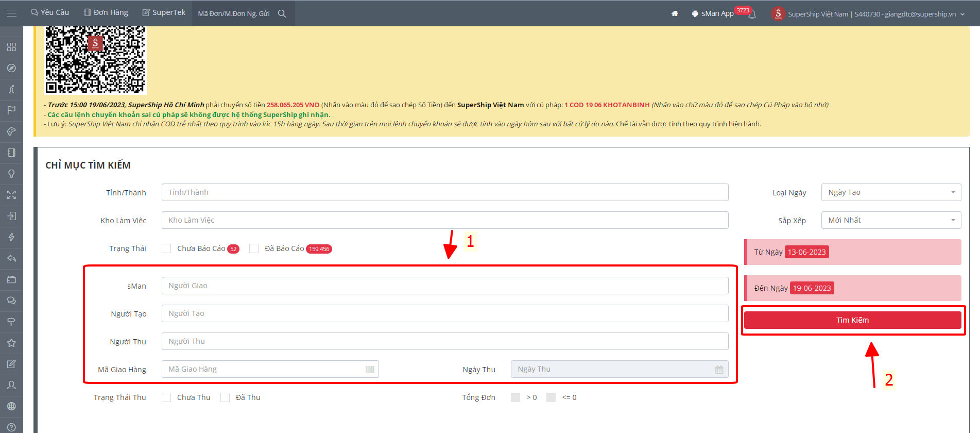Check the Đã Báo Cáo checkbox
The width and height of the screenshot is (980, 433).
[x=254, y=248]
